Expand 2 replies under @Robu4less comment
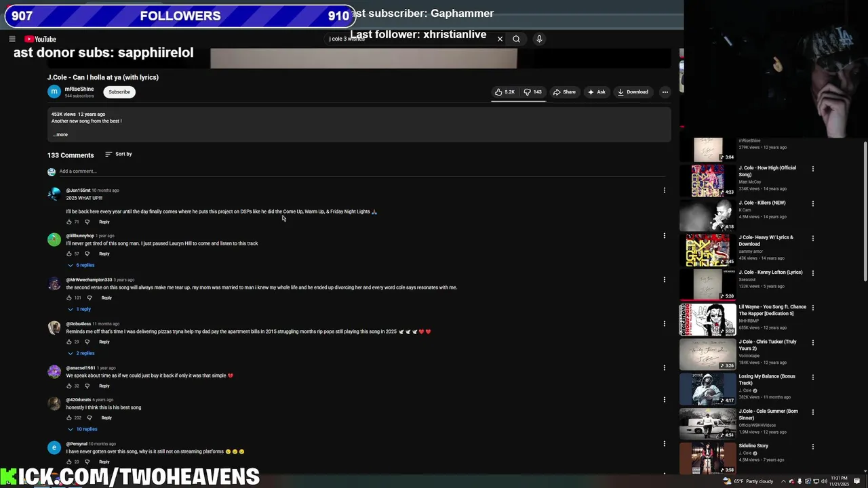The height and width of the screenshot is (488, 868). point(81,354)
